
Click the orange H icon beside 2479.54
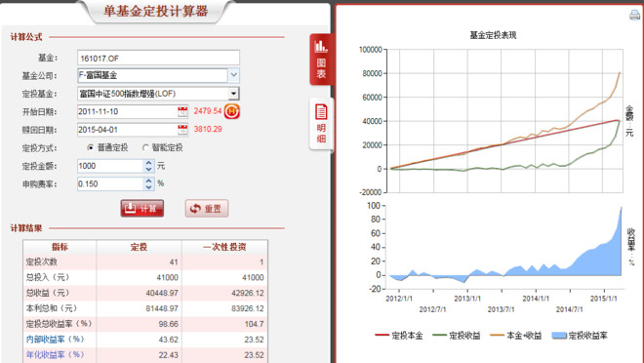(232, 111)
